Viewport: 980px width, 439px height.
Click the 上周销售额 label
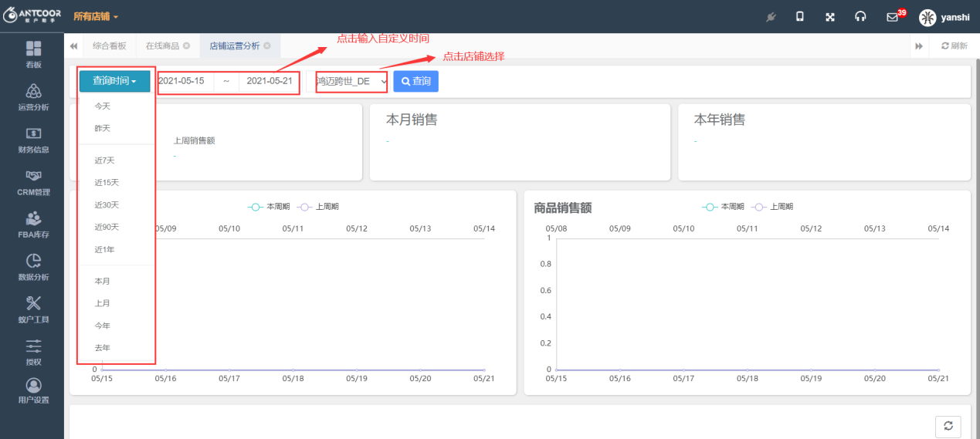[x=194, y=140]
